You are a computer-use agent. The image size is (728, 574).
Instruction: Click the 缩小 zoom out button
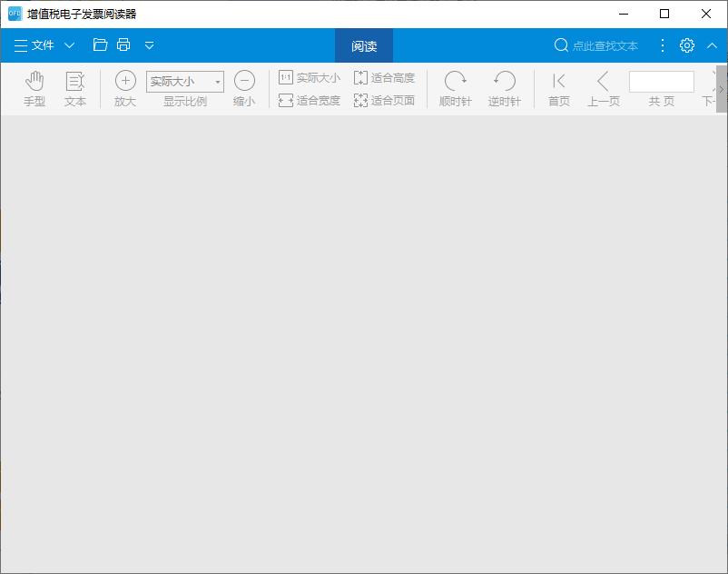point(244,89)
